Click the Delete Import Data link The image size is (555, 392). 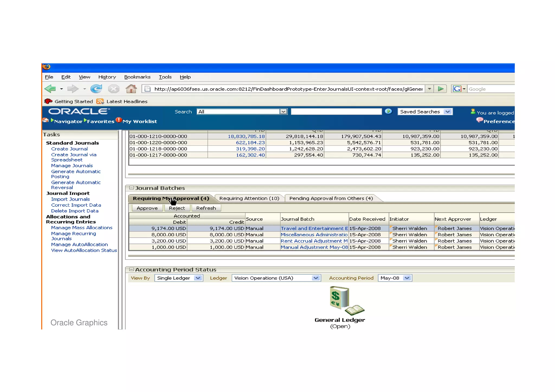click(75, 211)
